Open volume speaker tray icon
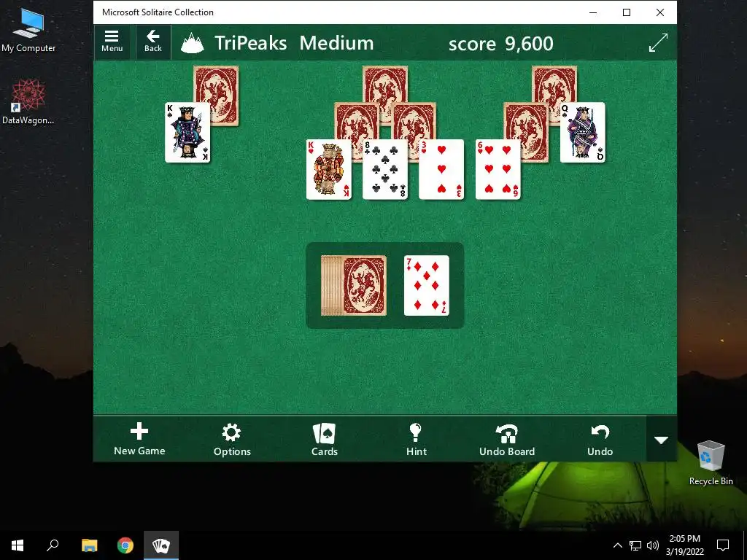The height and width of the screenshot is (560, 747). click(653, 545)
